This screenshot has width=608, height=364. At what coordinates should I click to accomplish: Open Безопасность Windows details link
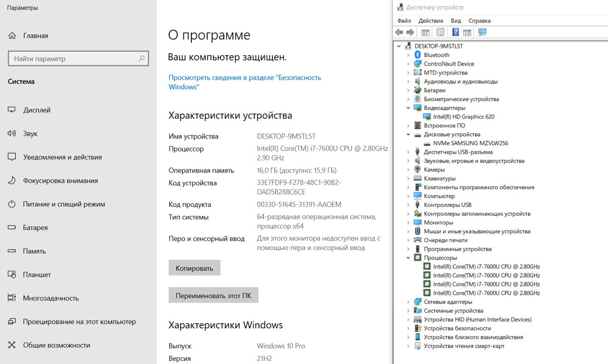[x=245, y=82]
